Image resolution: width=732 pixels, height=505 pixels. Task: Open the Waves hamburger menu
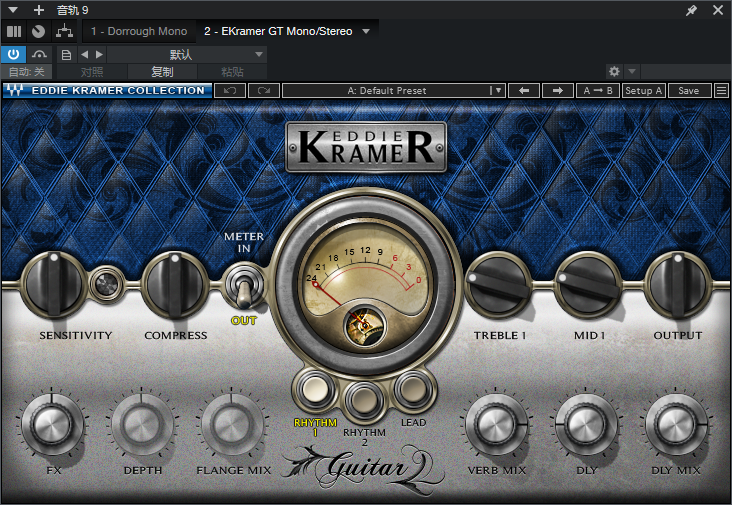coord(721,91)
